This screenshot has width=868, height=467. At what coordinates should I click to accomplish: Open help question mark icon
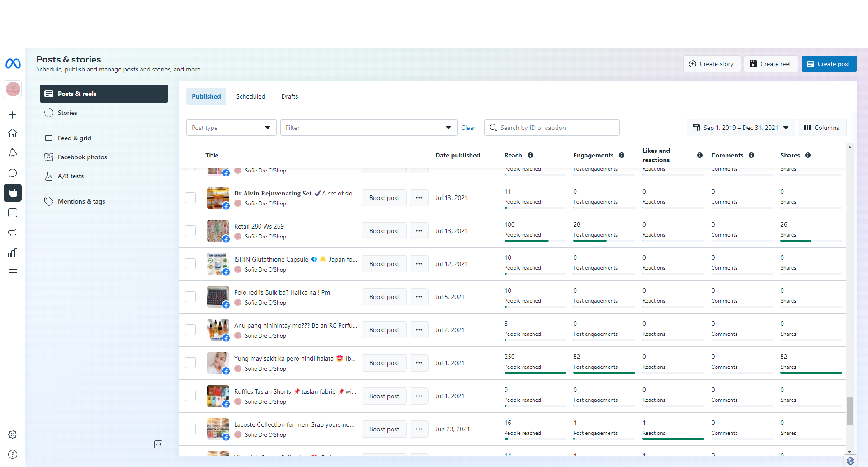[x=13, y=454]
